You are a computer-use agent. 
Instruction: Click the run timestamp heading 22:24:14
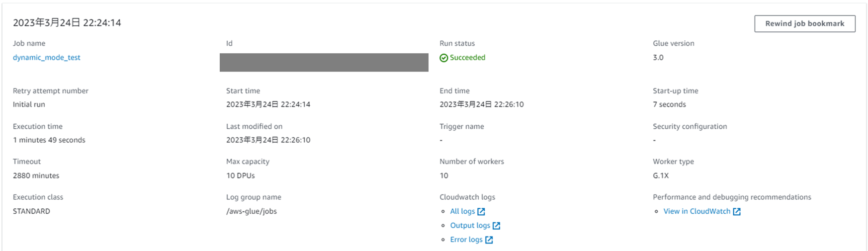67,23
